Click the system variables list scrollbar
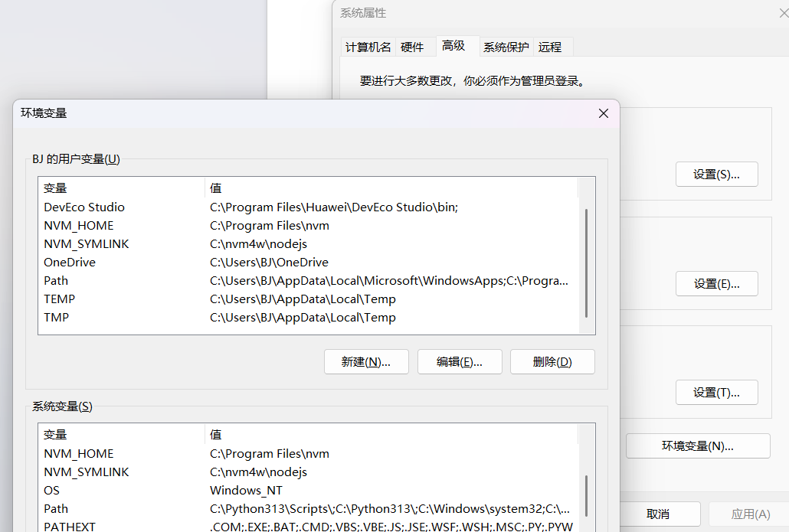 coord(587,495)
